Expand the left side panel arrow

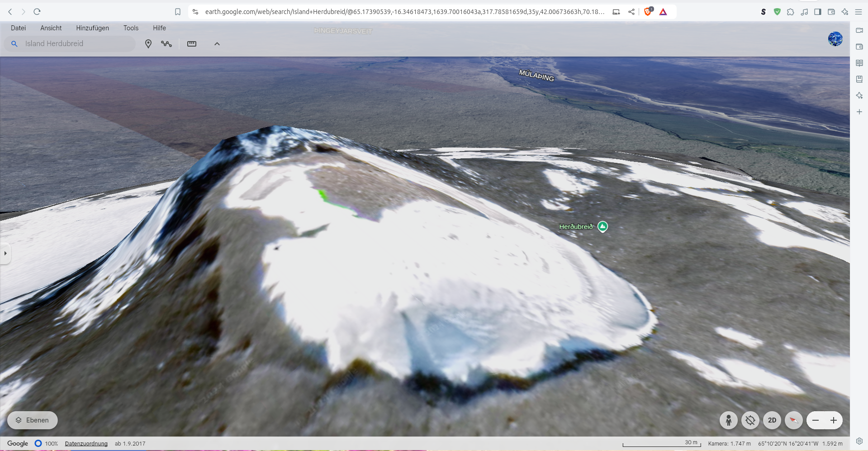(x=5, y=253)
